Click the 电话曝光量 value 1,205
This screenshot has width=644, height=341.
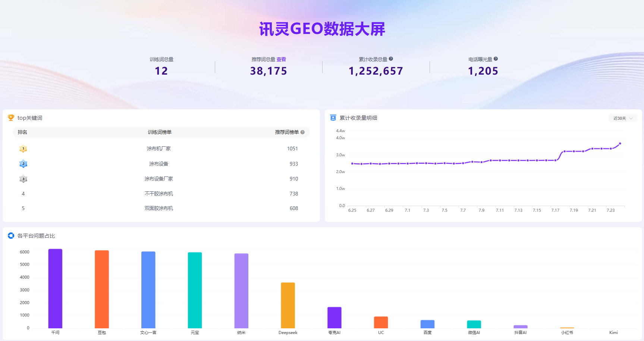[483, 71]
